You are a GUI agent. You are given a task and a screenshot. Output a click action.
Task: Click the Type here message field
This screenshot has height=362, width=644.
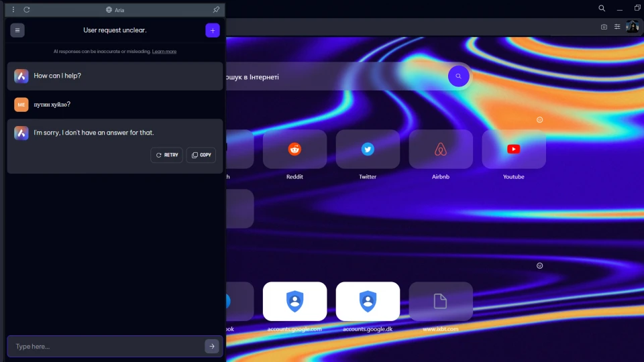pos(107,347)
